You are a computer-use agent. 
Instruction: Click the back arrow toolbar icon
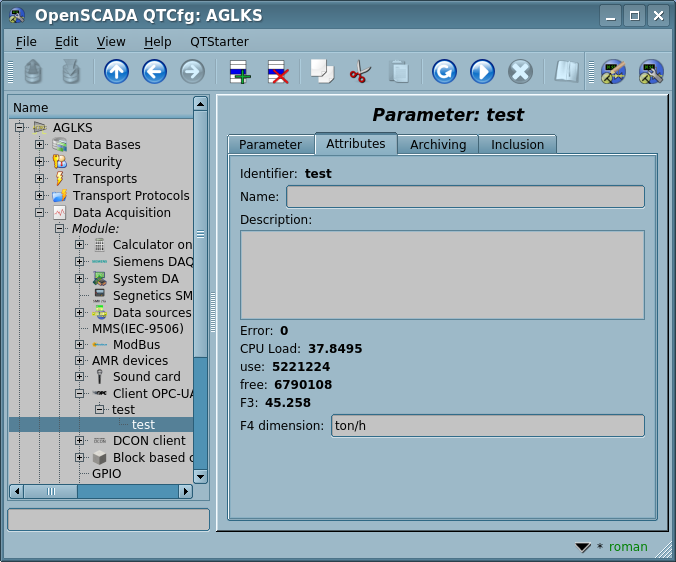(154, 71)
